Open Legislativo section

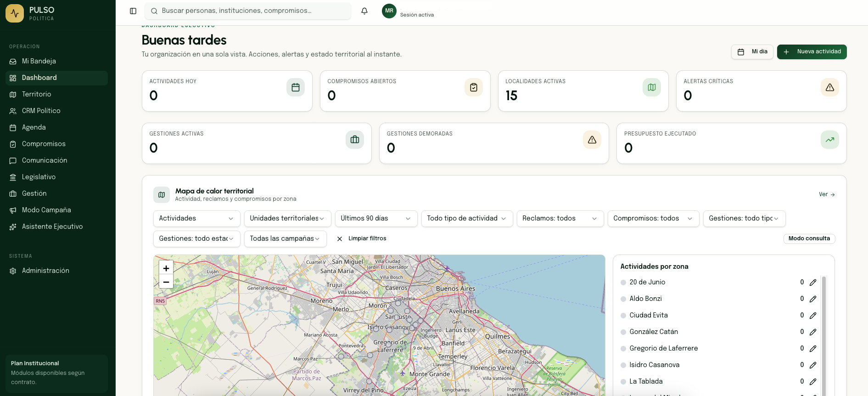click(x=56, y=177)
